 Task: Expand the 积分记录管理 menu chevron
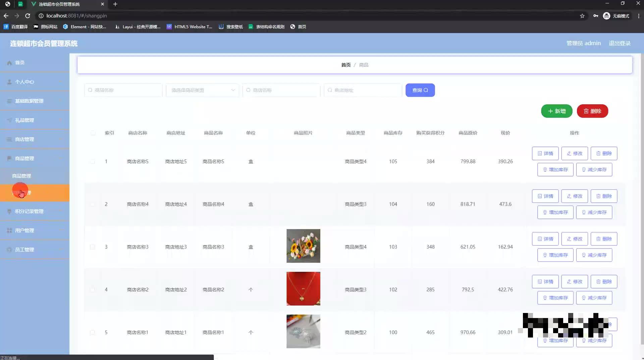point(61,211)
